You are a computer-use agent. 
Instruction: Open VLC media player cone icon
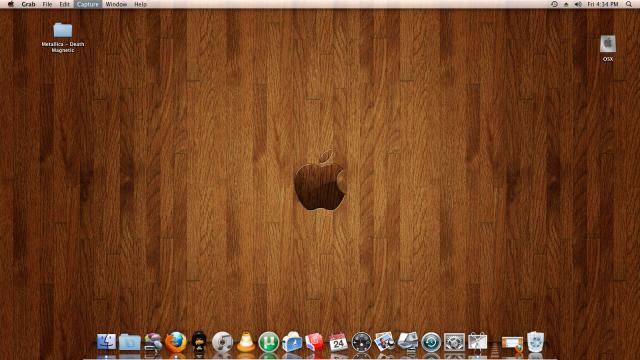click(246, 342)
